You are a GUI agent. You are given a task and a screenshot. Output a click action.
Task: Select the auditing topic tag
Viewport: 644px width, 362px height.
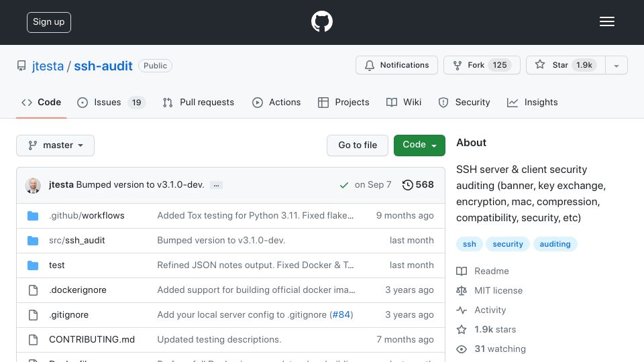pos(555,244)
